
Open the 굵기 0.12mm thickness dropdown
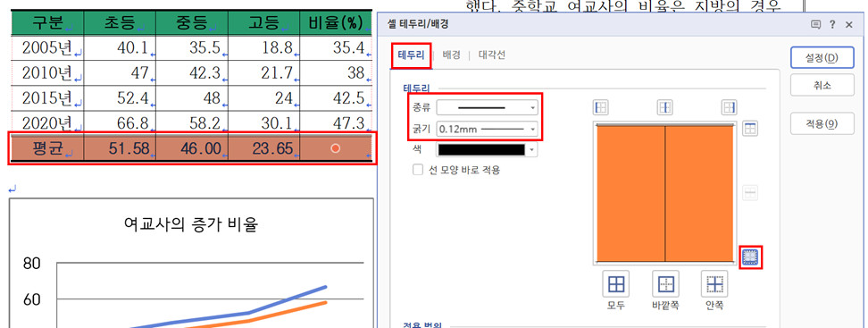pos(487,129)
